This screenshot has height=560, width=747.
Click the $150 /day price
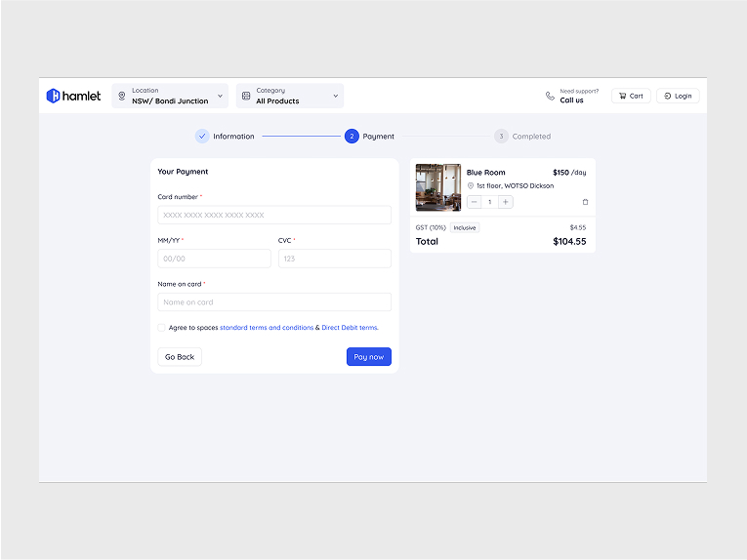point(569,173)
